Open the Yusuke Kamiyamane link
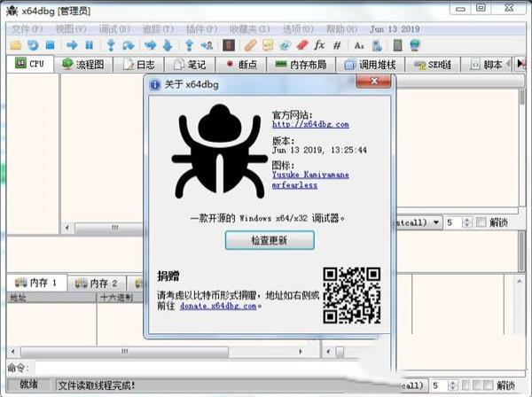The width and height of the screenshot is (532, 397). (310, 175)
